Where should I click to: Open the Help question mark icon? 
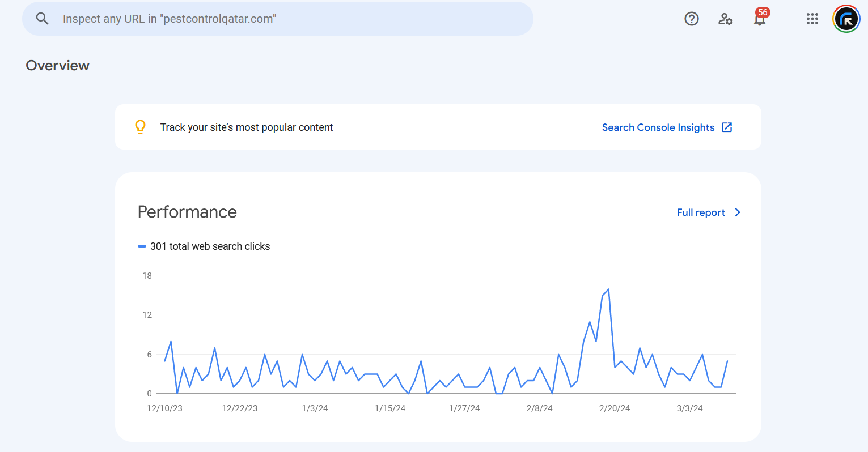691,19
